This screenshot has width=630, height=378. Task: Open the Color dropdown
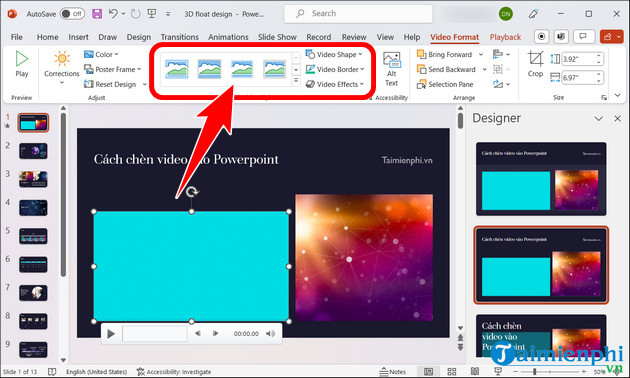tap(101, 54)
